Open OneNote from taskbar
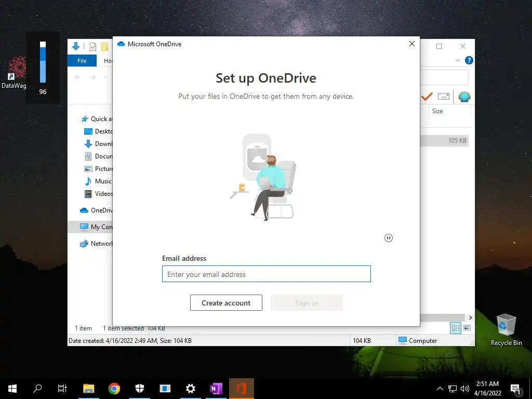Image resolution: width=532 pixels, height=399 pixels. [216, 389]
